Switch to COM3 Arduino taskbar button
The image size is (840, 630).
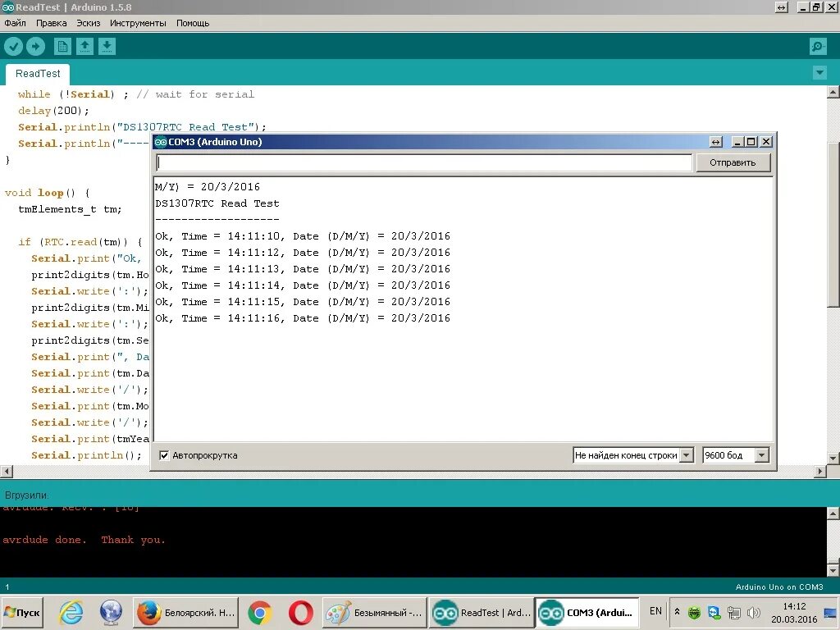click(x=587, y=612)
